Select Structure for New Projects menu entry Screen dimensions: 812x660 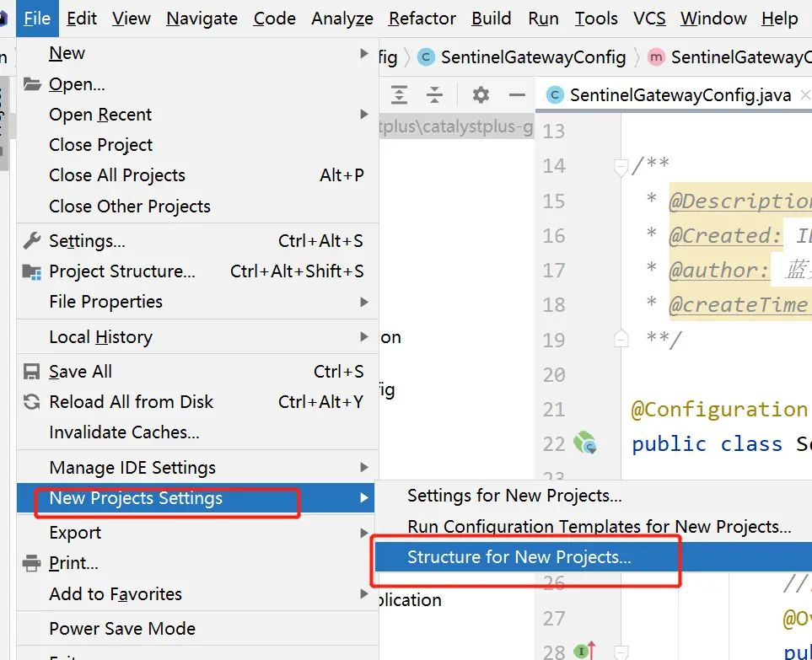click(x=519, y=557)
